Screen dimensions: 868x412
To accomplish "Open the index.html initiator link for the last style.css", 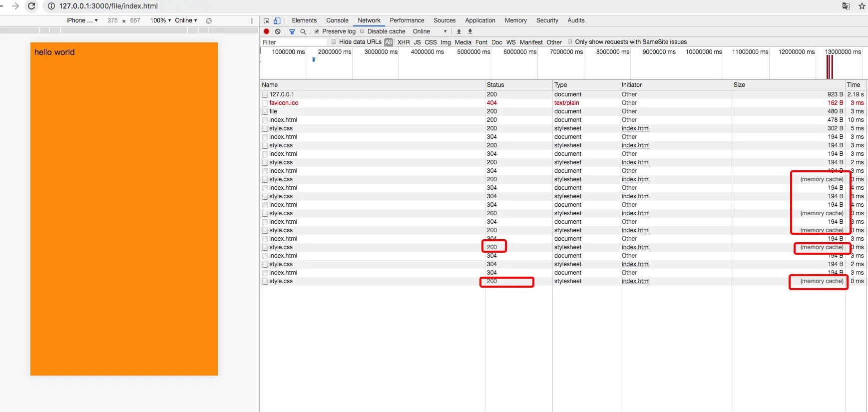I will (635, 281).
